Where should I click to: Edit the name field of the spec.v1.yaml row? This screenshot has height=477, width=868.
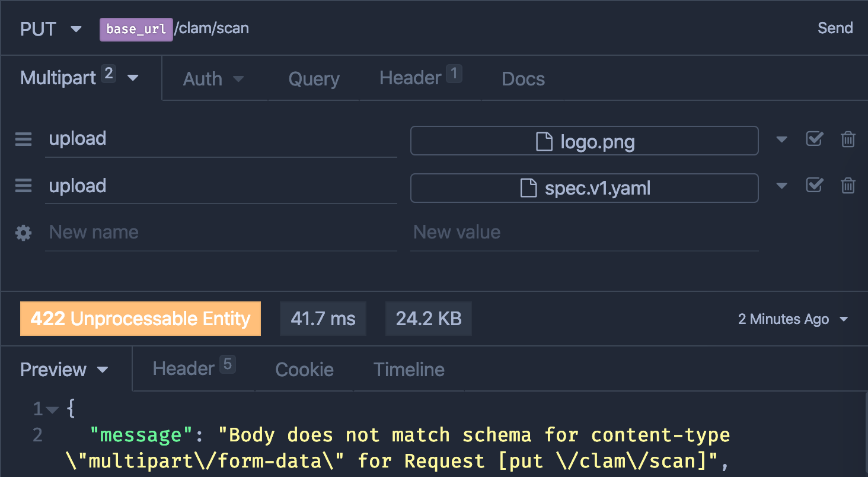click(221, 186)
